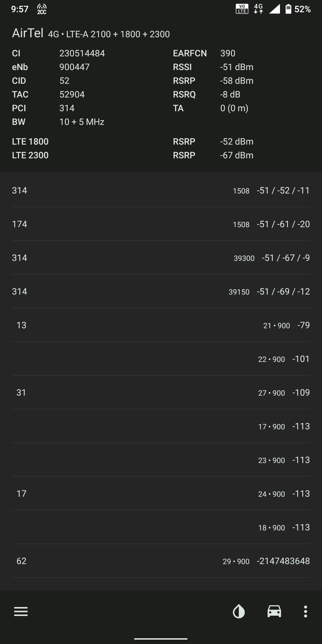Viewport: 322px width, 644px height.
Task: Tap the LTE 2300 secondary carrier row
Action: click(161, 155)
